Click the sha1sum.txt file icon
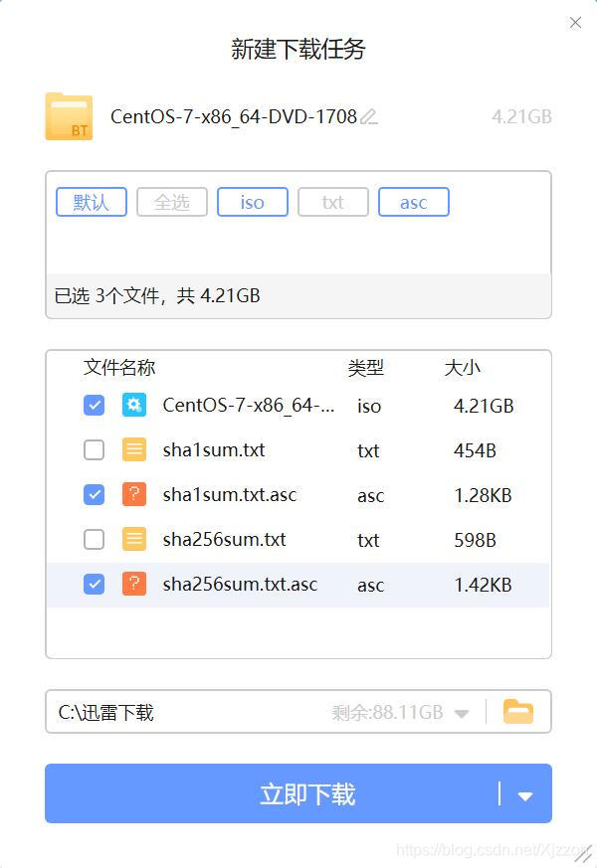597x868 pixels. pos(134,449)
